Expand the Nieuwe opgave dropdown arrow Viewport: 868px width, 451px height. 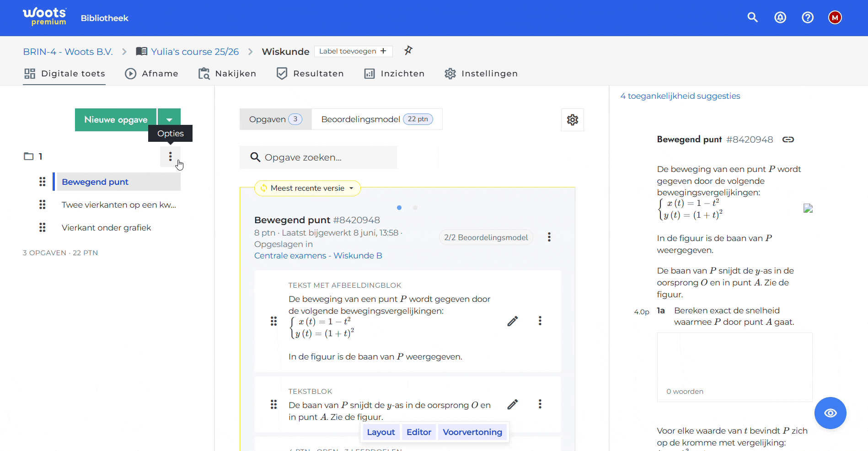click(169, 120)
